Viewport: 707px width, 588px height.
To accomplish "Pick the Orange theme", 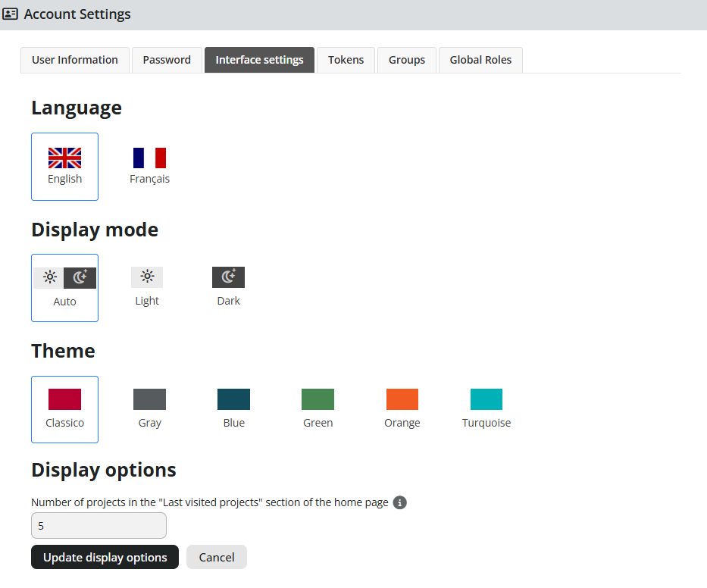I will coord(402,399).
